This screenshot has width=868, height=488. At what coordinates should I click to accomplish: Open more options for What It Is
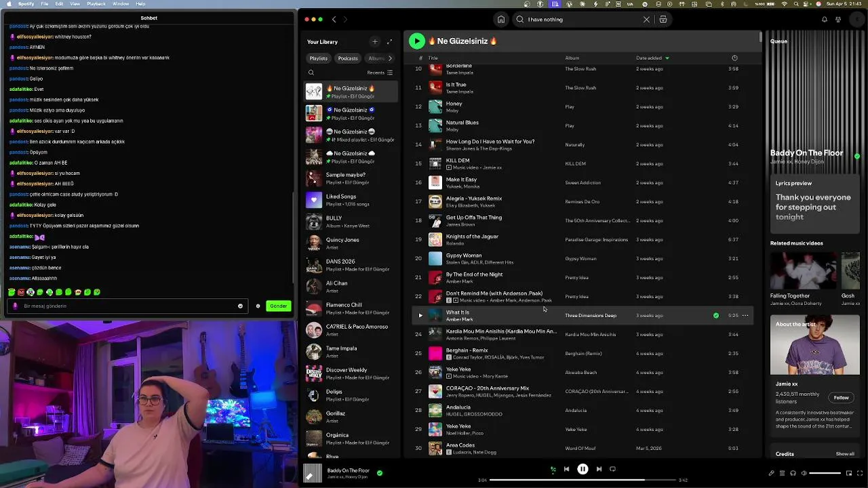point(745,315)
